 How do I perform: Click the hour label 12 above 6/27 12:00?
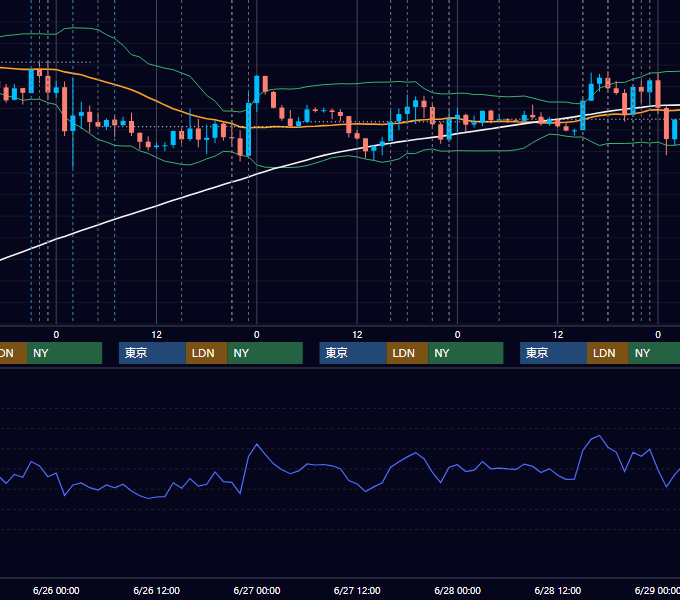[357, 335]
